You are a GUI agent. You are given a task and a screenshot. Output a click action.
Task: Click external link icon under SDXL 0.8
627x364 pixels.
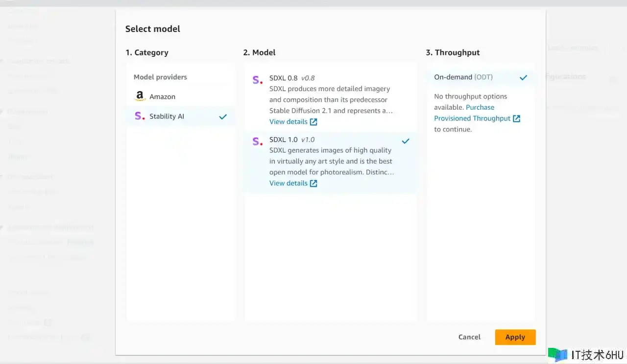[314, 122]
